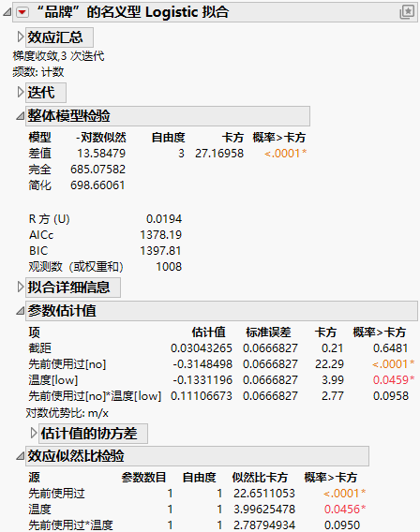Select the chi-square value 27.16958
Screen dimensions: 420x532
(x=219, y=154)
